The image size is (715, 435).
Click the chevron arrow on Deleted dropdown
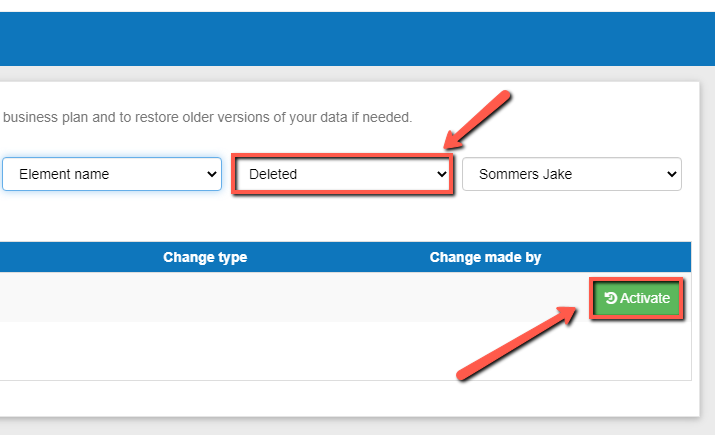click(441, 174)
